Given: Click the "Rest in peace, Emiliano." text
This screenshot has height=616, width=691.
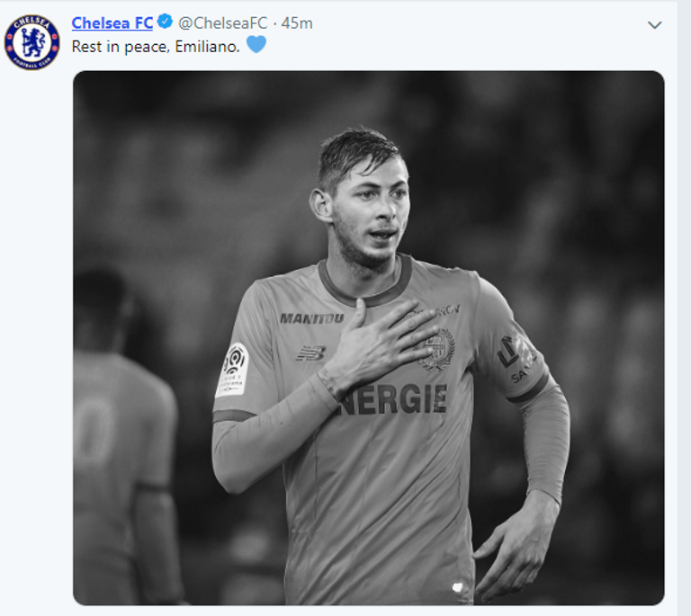Looking at the screenshot, I should (x=156, y=46).
